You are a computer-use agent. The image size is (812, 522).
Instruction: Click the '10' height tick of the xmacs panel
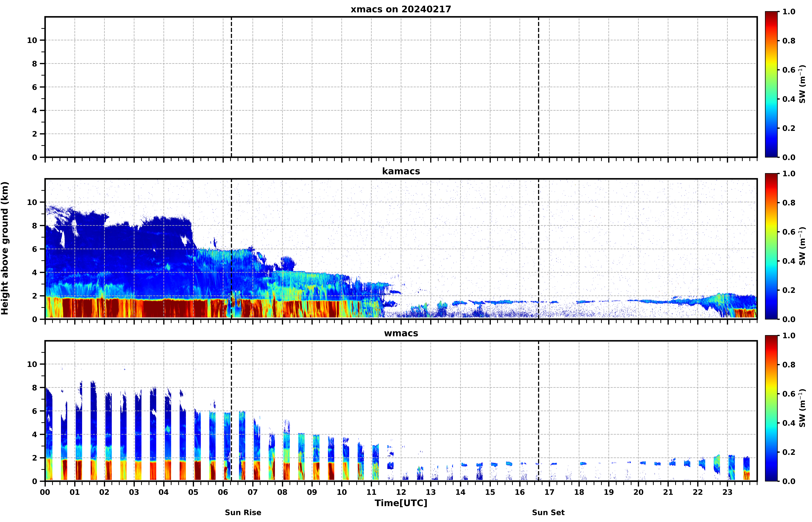(x=32, y=40)
